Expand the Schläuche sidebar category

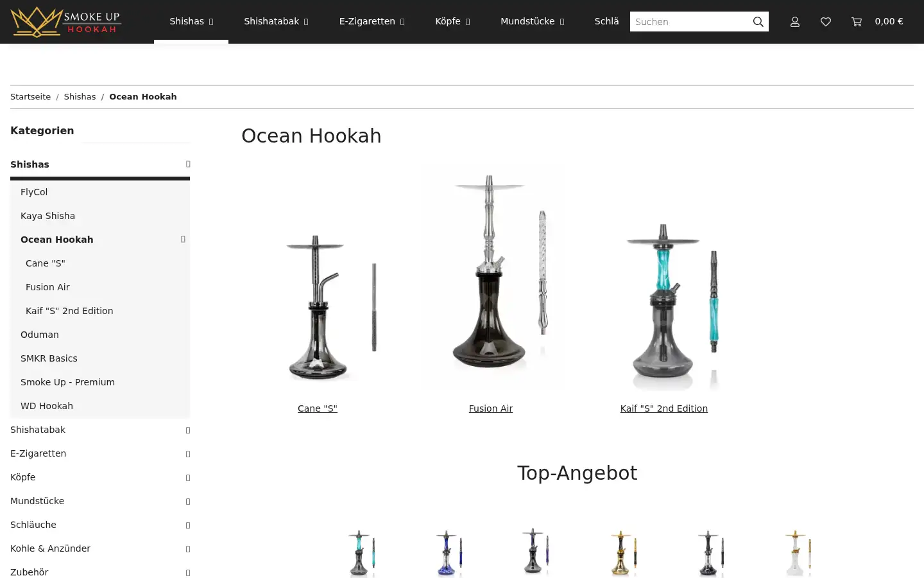click(x=188, y=525)
